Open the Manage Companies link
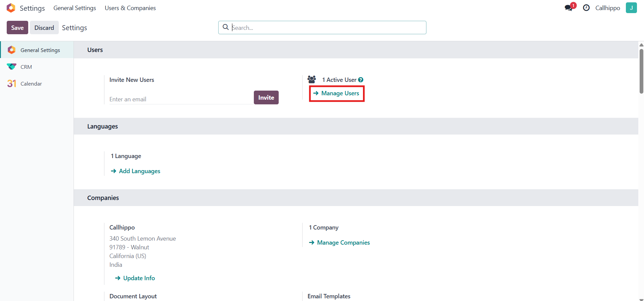The width and height of the screenshot is (644, 301). coord(343,243)
